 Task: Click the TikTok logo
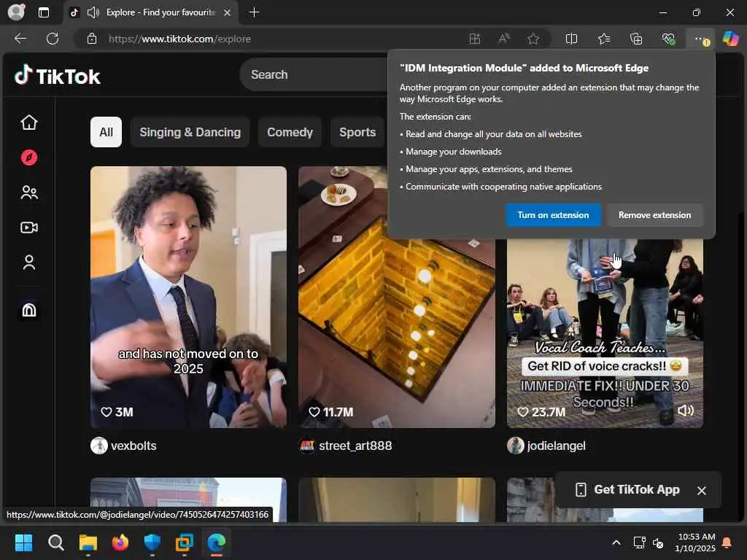point(57,76)
